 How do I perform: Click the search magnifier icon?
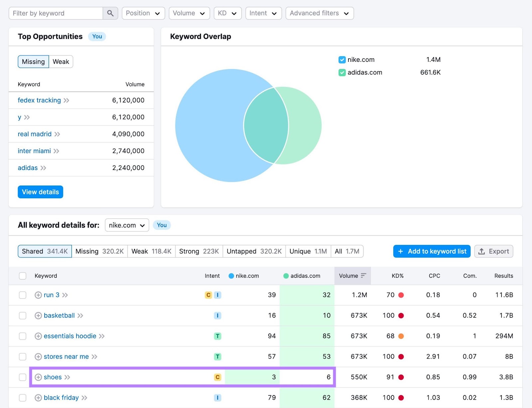tap(110, 13)
